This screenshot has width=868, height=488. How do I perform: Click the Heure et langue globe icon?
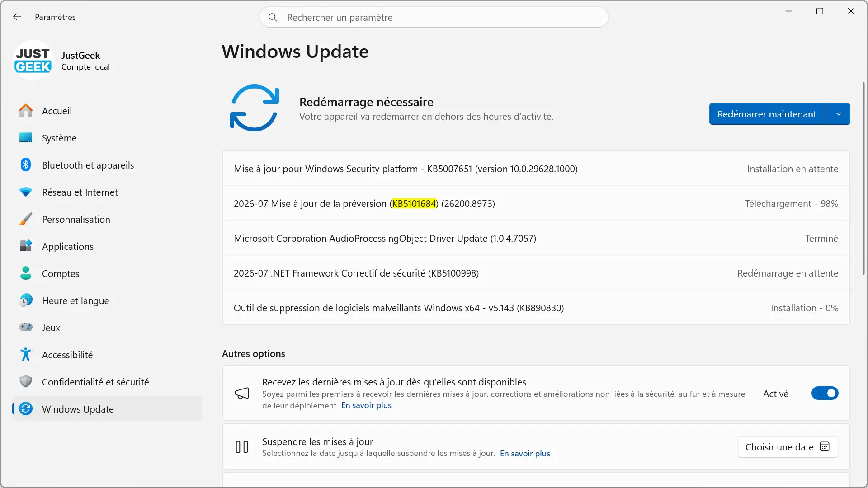(x=26, y=300)
